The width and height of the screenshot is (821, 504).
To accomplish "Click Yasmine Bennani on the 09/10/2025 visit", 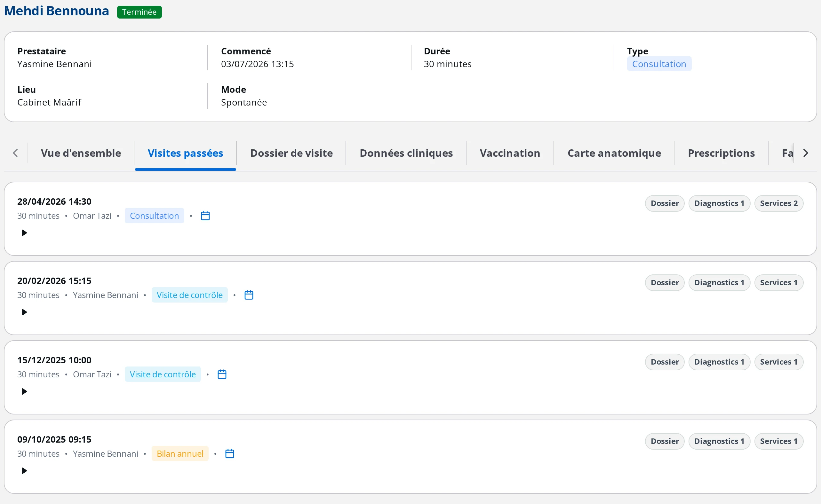I will (x=105, y=454).
